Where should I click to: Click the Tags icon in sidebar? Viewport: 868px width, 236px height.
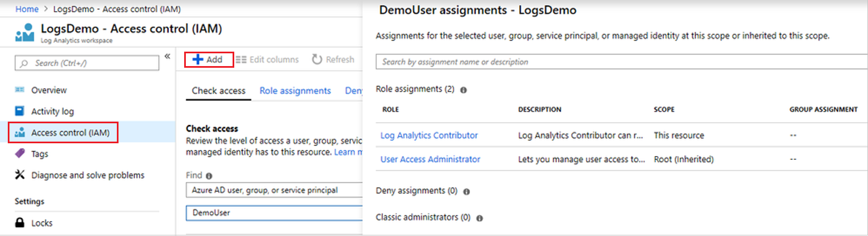(20, 154)
